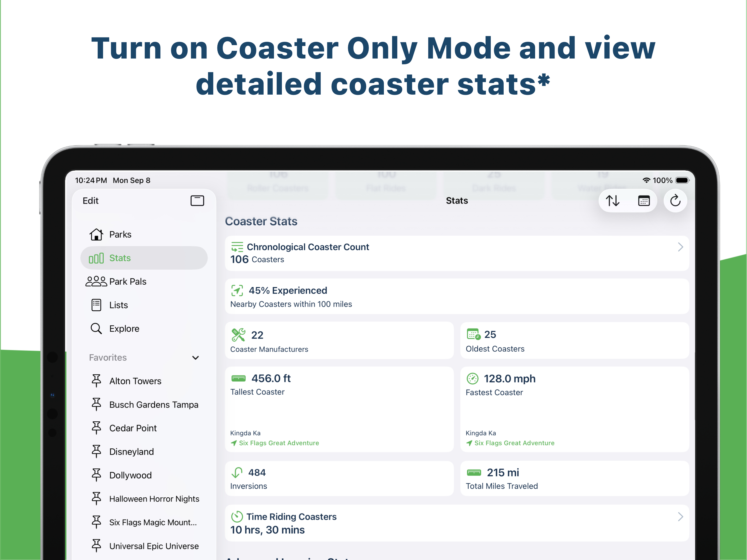Open the 456.0 ft Tallest Coaster card
Image resolution: width=747 pixels, height=560 pixels.
coord(339,409)
